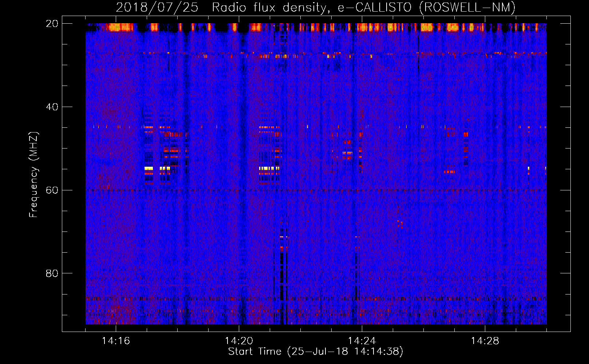
Task: Click the '60' frequency axis label
Action: point(52,190)
